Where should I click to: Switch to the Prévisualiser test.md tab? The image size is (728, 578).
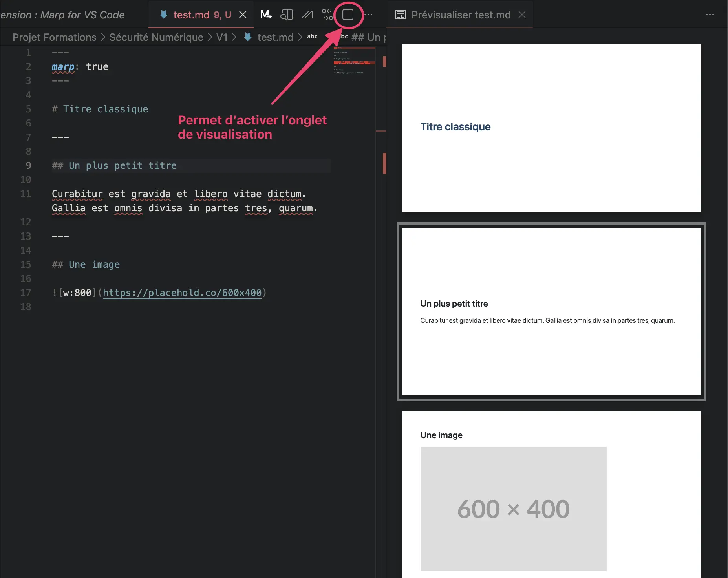tap(461, 15)
